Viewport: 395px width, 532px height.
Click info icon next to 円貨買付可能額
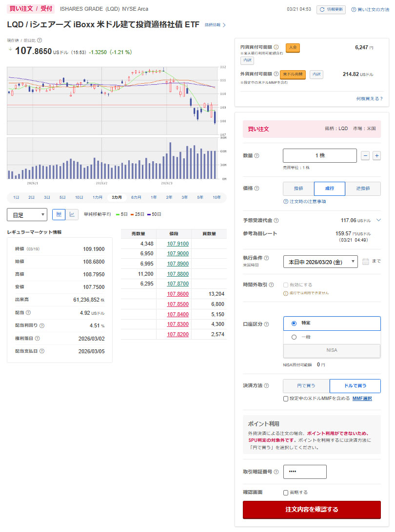click(x=276, y=47)
